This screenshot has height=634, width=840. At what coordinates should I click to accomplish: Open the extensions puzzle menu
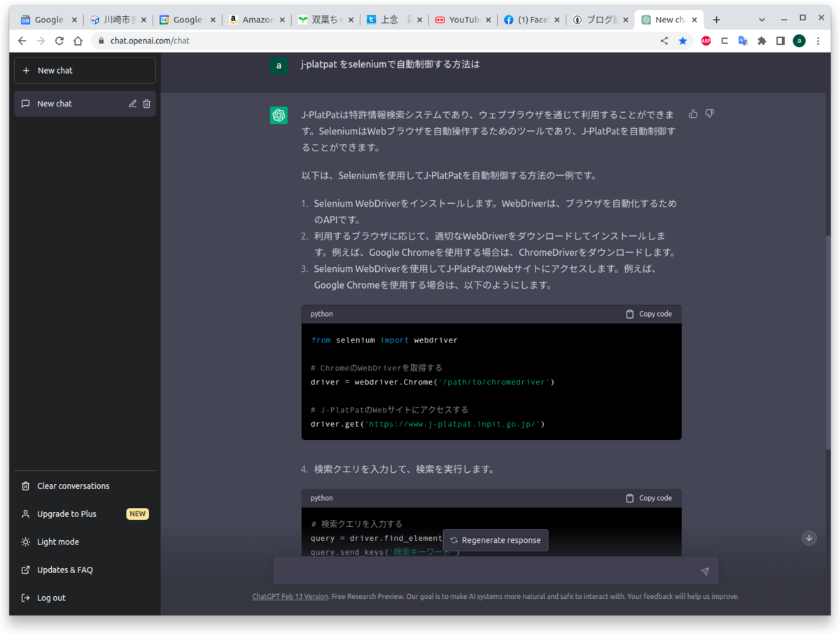(x=762, y=41)
